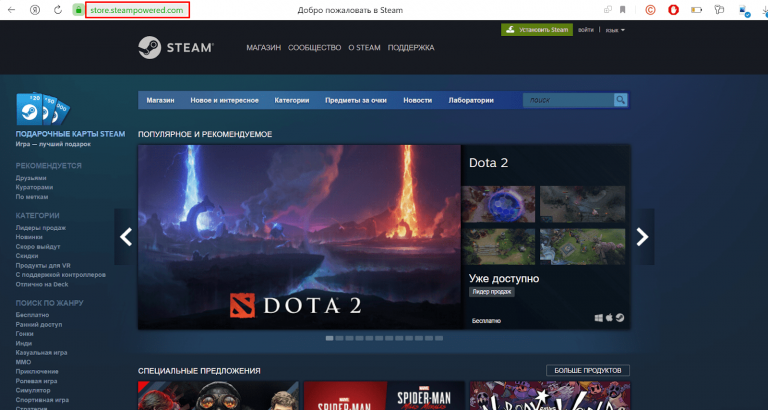768x410 pixels.
Task: Browse the Симулятор genre
Action: tap(33, 390)
